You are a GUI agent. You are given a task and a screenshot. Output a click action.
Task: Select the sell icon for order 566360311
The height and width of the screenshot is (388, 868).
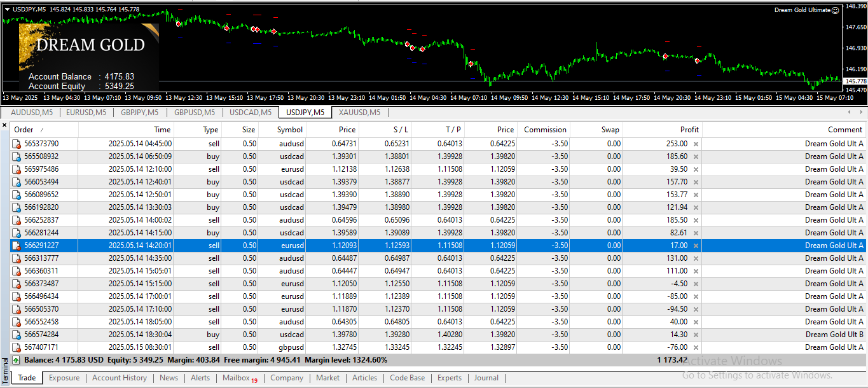coord(17,271)
